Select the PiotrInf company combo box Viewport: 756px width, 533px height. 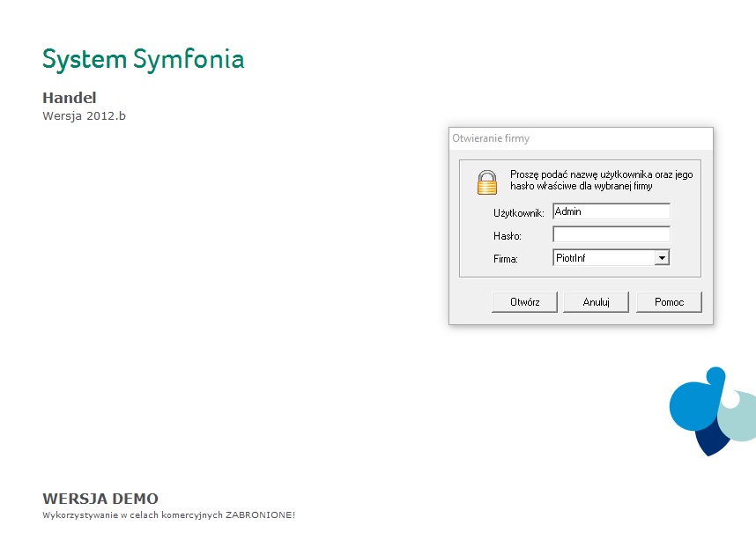(611, 258)
